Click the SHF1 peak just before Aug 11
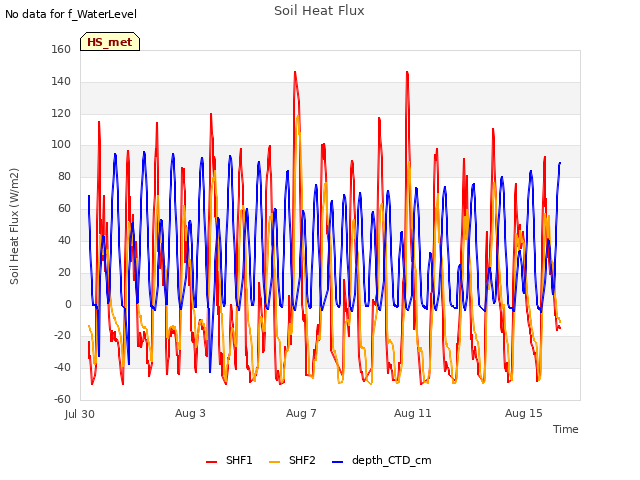Image resolution: width=640 pixels, height=480 pixels. pos(407,72)
